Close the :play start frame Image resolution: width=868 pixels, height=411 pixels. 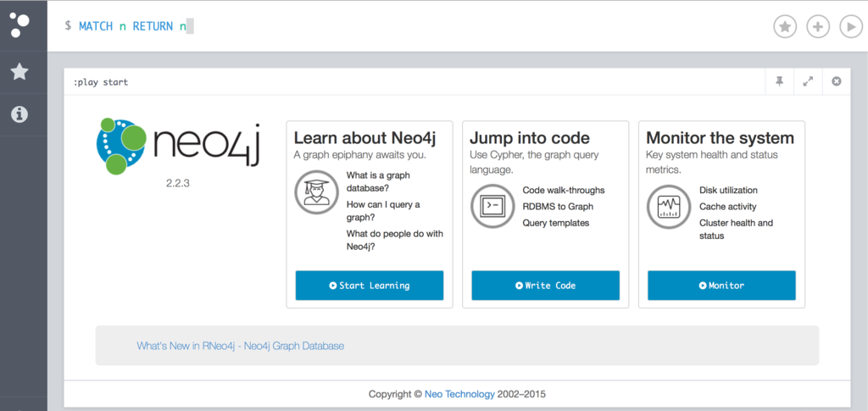point(837,82)
